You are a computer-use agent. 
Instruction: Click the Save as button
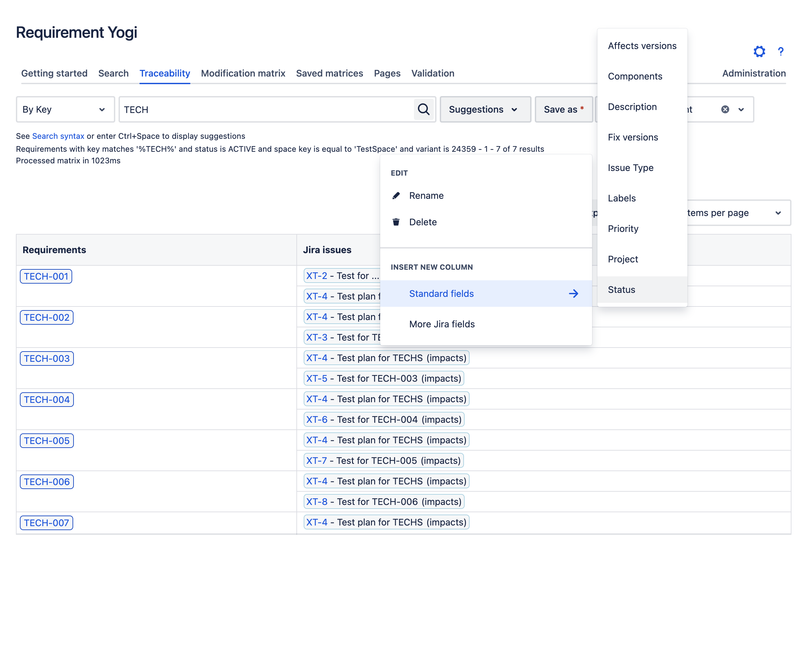[564, 109]
